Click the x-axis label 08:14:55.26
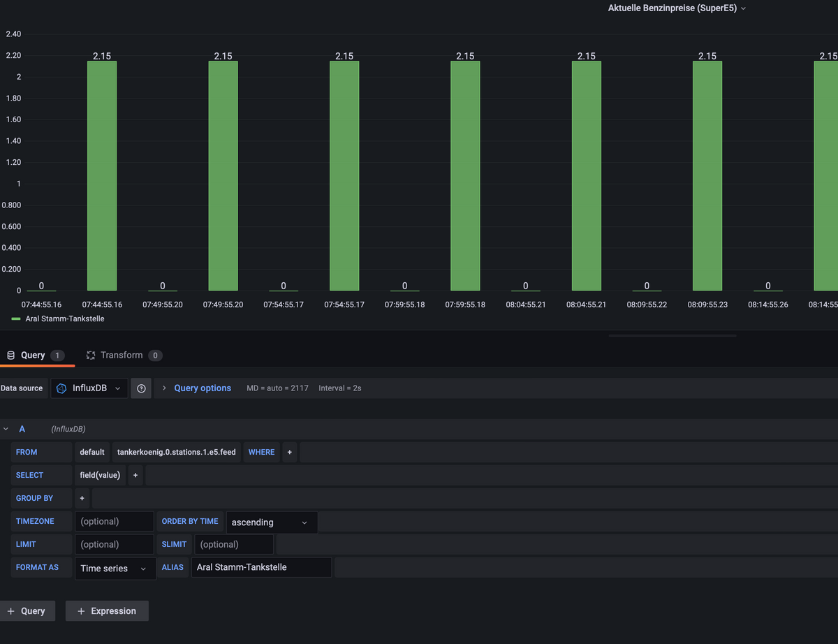This screenshot has height=644, width=838. (768, 305)
